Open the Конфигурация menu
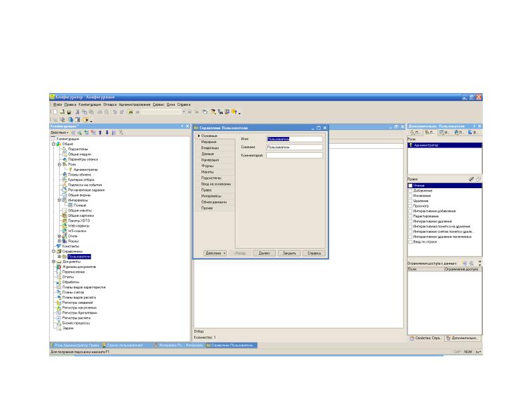Image resolution: width=532 pixels, height=399 pixels. pos(90,104)
